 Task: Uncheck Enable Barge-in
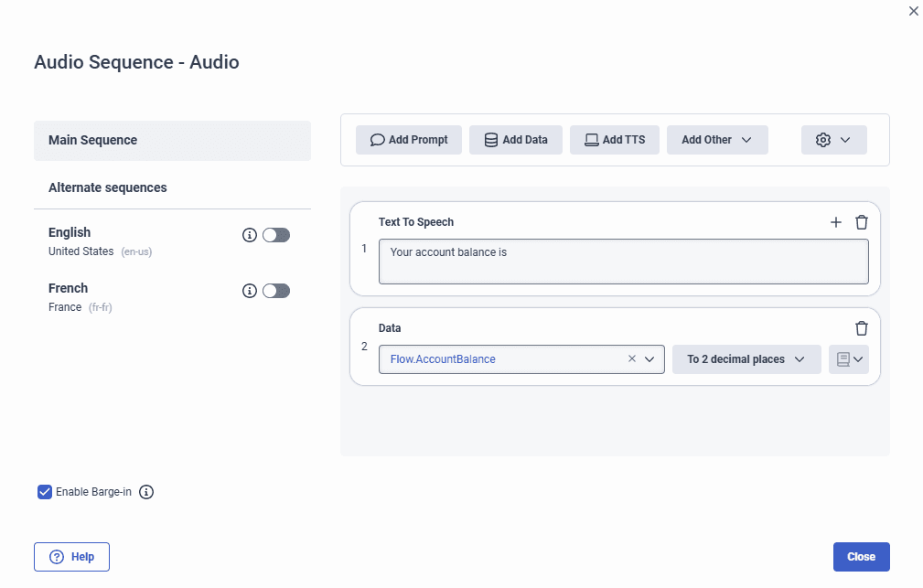tap(44, 491)
